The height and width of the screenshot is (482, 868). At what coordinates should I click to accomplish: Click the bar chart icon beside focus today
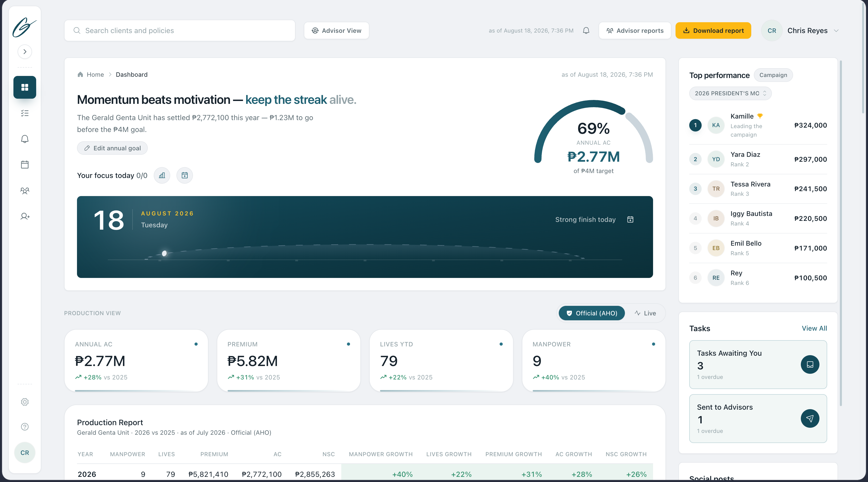click(x=162, y=175)
